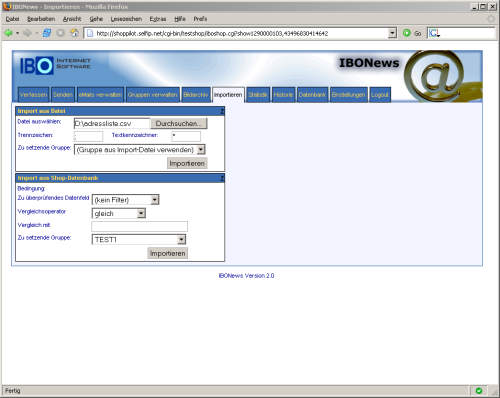Click the IBO Internet Software logo
500x398 pixels.
pyautogui.click(x=55, y=65)
